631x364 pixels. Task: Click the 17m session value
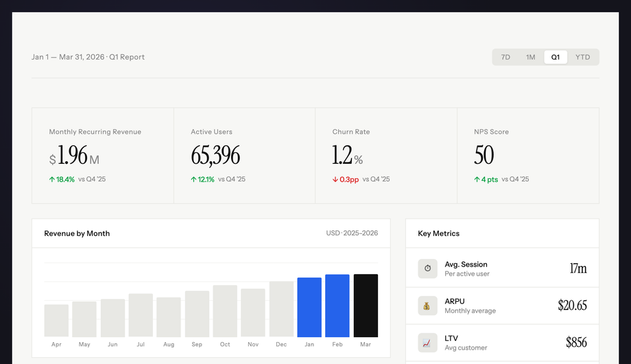click(578, 268)
